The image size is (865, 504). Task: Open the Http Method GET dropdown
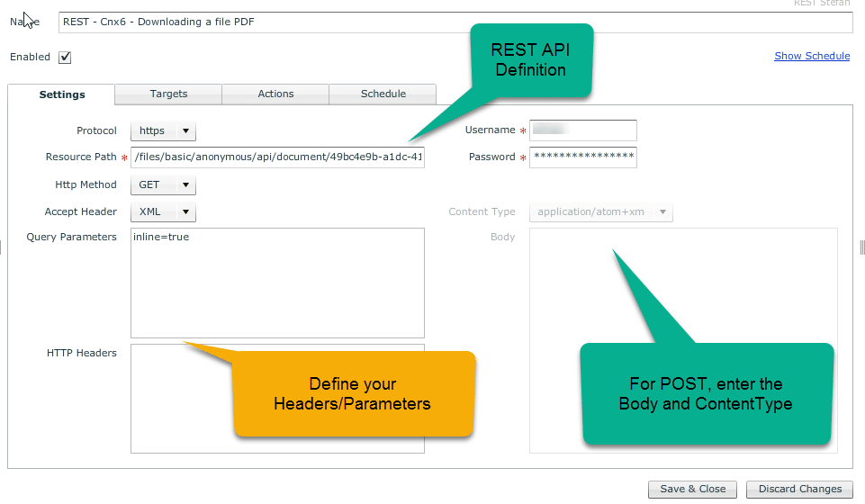pos(163,184)
